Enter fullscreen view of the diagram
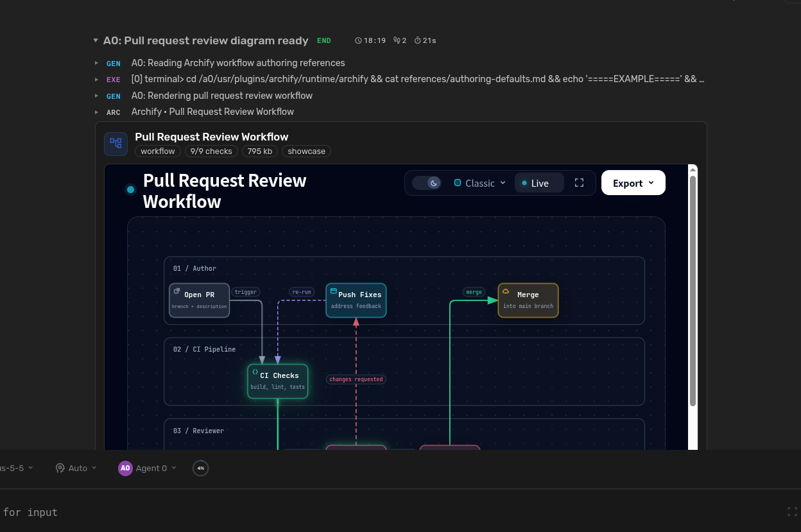 point(579,183)
